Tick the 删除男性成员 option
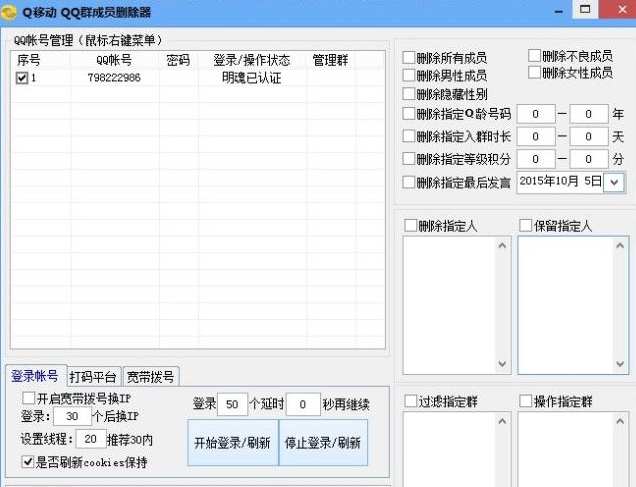Image resolution: width=636 pixels, height=487 pixels. pos(409,75)
